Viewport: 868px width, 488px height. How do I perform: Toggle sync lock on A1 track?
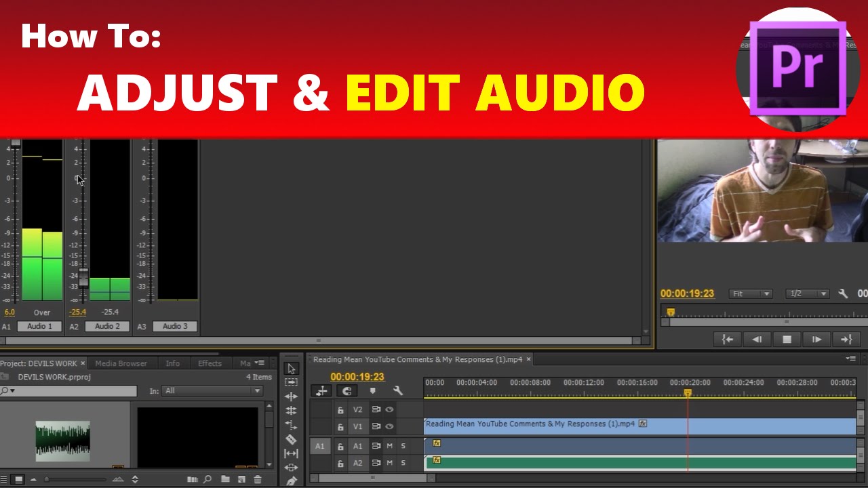coord(376,446)
